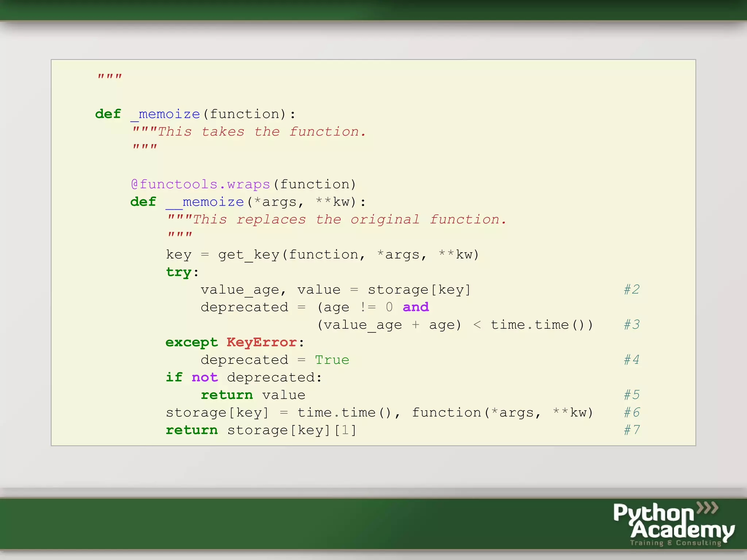The width and height of the screenshot is (747, 560).
Task: Click '(value_age + age) < time.time())' line
Action: tap(455, 325)
